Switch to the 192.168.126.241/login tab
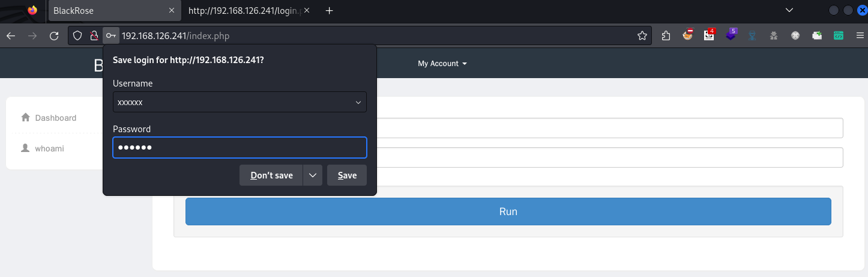 [249, 11]
